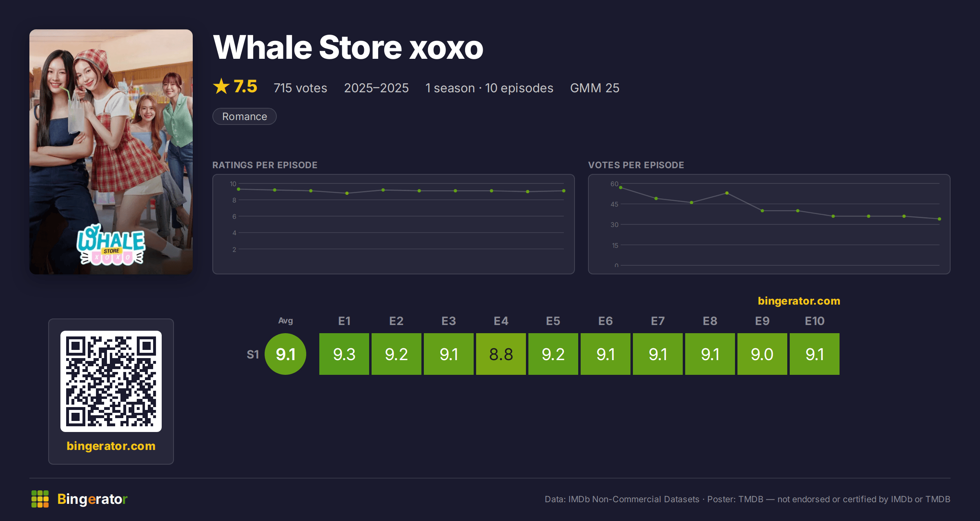This screenshot has height=521, width=980.
Task: Click the first point on votes chart
Action: [621, 187]
